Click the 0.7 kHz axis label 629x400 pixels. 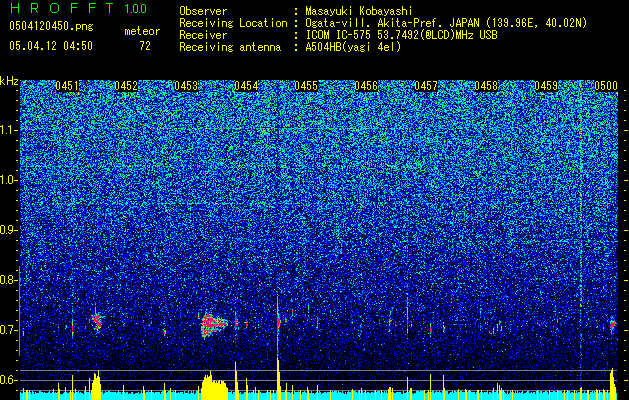(x=9, y=330)
